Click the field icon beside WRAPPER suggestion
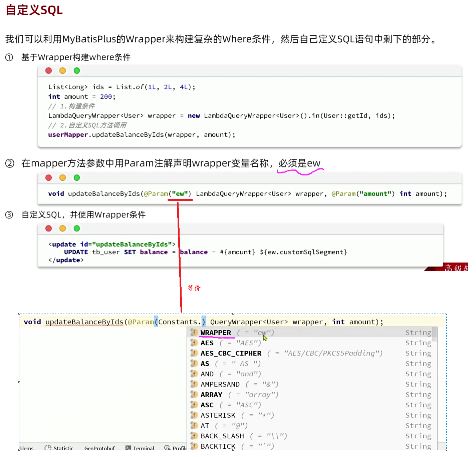The image size is (476, 457). tap(194, 333)
